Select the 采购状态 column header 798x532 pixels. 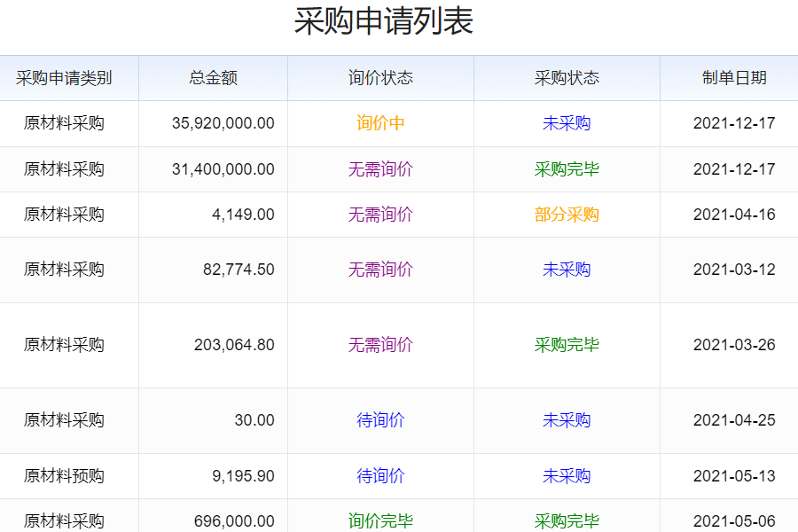point(567,78)
